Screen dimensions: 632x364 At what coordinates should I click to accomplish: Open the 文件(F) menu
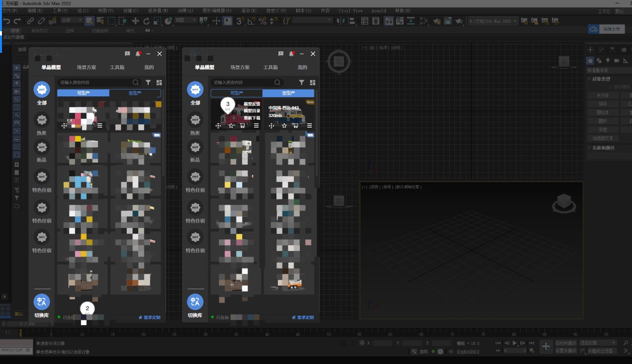click(10, 11)
